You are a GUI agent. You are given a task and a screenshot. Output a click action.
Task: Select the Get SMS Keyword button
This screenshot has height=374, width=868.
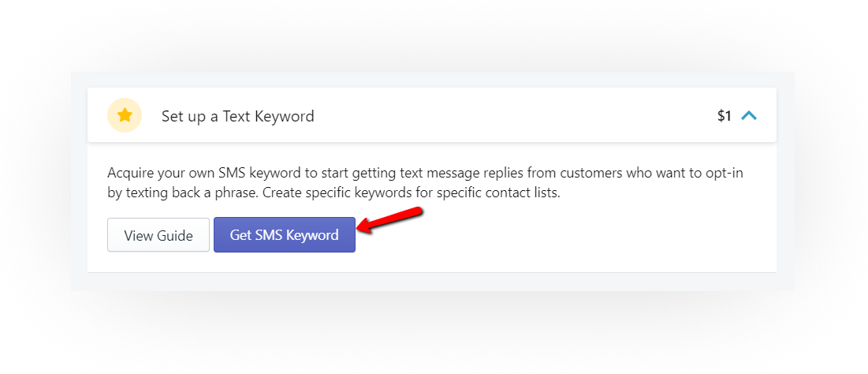(x=285, y=235)
